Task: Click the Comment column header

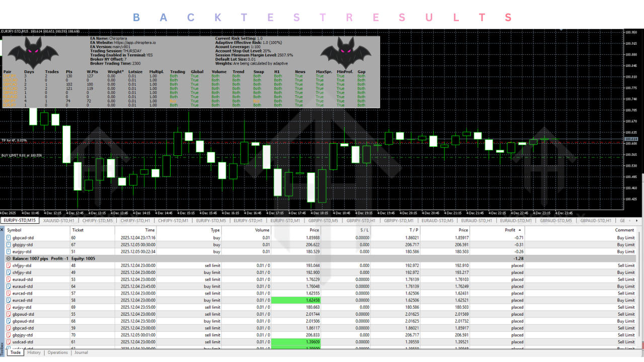Action: pyautogui.click(x=624, y=230)
